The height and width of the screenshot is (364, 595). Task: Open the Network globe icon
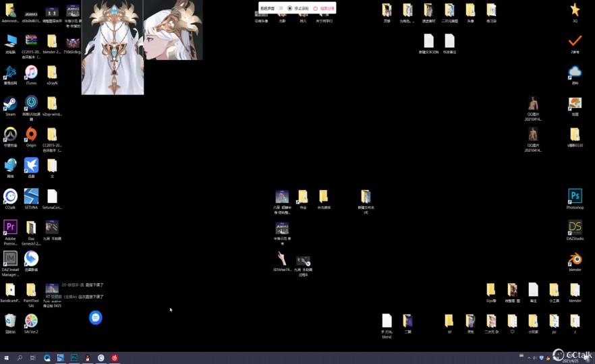point(10,169)
